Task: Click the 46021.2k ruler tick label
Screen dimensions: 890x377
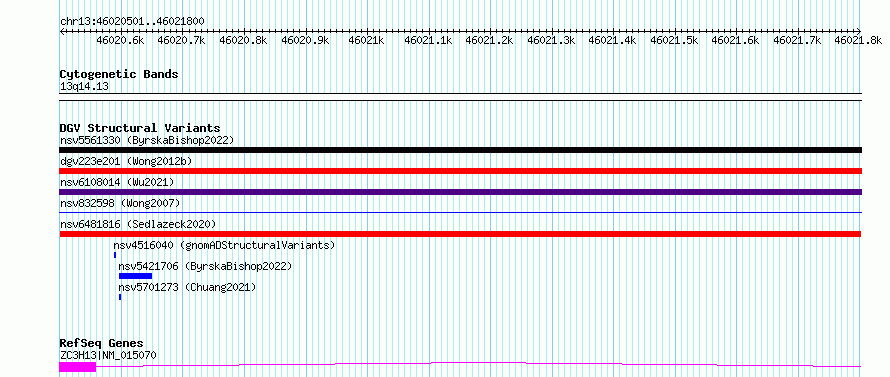Action: [x=489, y=40]
